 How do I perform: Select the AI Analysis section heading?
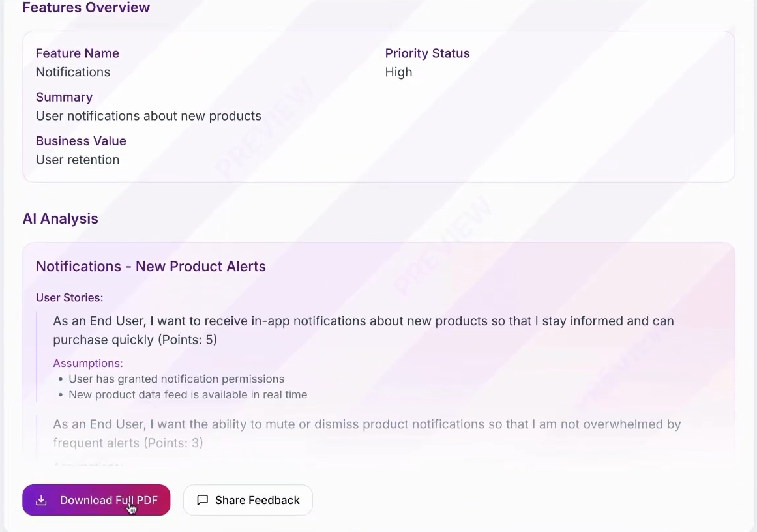[x=60, y=218]
